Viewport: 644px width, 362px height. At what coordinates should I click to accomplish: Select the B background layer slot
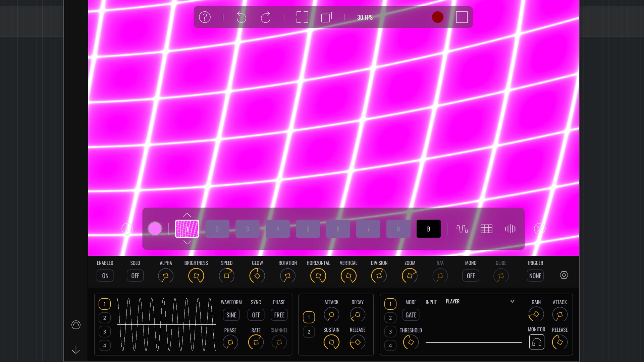click(x=429, y=229)
